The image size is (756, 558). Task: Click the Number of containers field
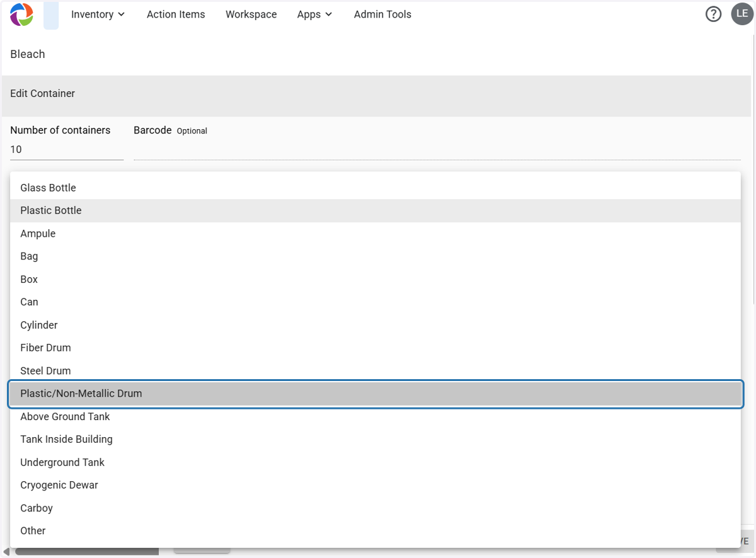[67, 150]
